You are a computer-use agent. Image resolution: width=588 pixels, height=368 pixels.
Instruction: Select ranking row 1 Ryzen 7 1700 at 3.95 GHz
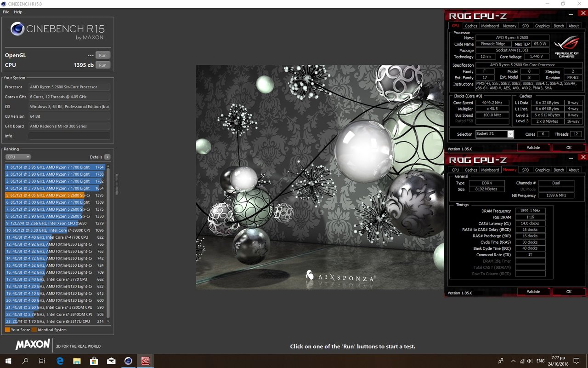point(55,167)
